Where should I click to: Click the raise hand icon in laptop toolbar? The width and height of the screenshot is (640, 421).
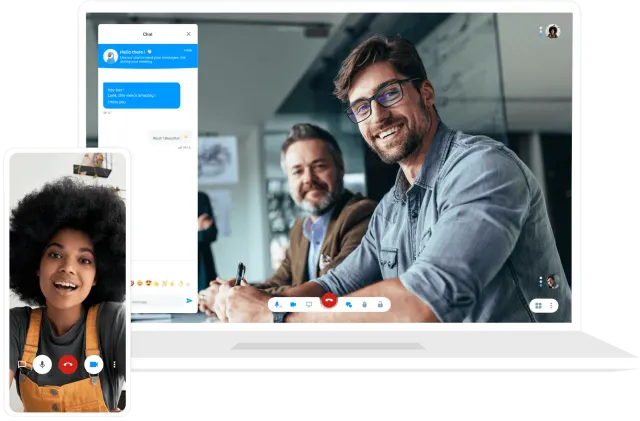pos(364,305)
